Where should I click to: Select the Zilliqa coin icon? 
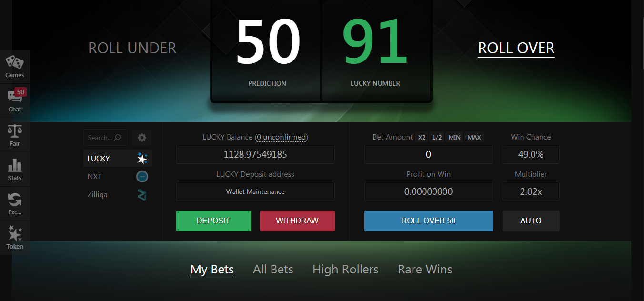142,195
